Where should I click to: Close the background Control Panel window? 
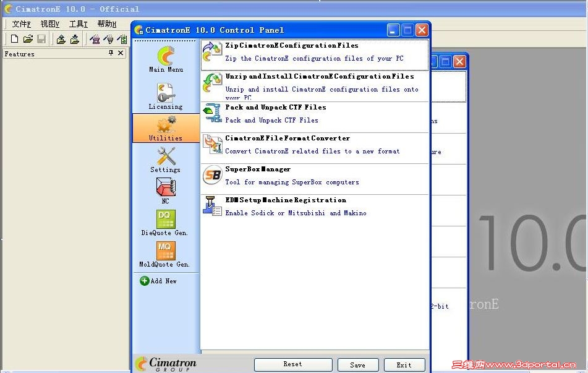click(x=459, y=61)
